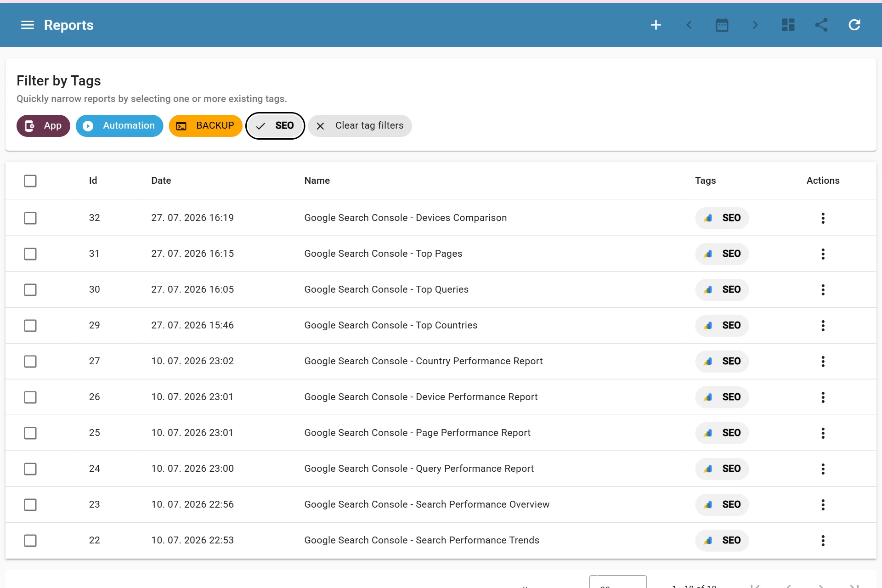Open actions menu for Top Pages report
This screenshot has width=882, height=588.
coord(823,254)
